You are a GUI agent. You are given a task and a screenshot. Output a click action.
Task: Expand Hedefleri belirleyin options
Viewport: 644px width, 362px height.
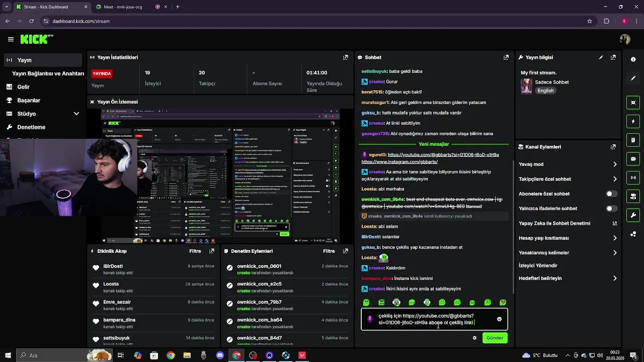(x=615, y=278)
